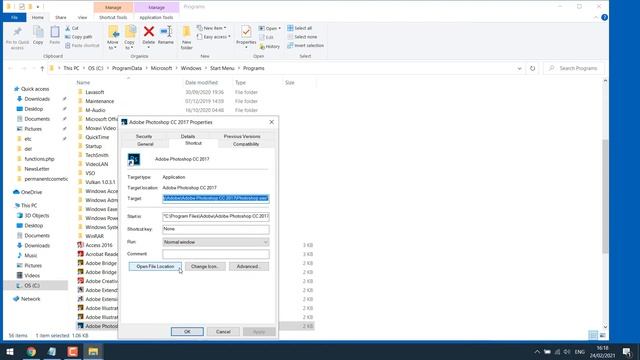Click the Open File Location button
The width and height of the screenshot is (640, 360).
(155, 267)
